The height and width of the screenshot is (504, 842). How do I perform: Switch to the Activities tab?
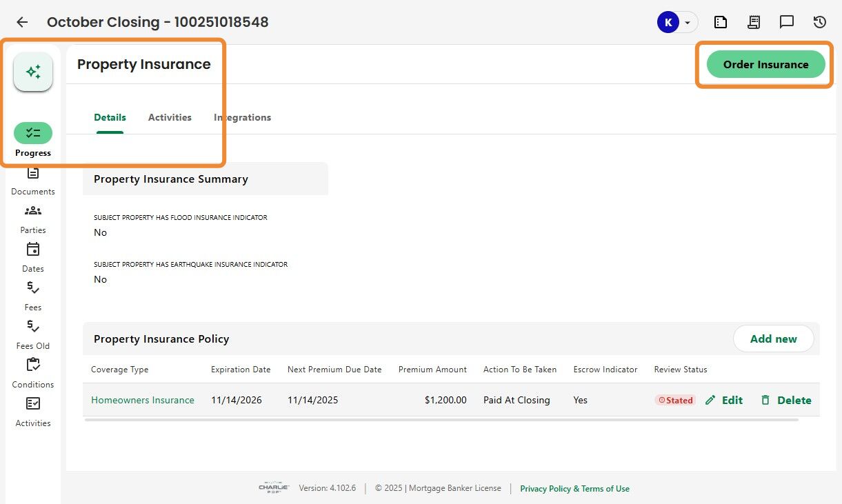[170, 117]
